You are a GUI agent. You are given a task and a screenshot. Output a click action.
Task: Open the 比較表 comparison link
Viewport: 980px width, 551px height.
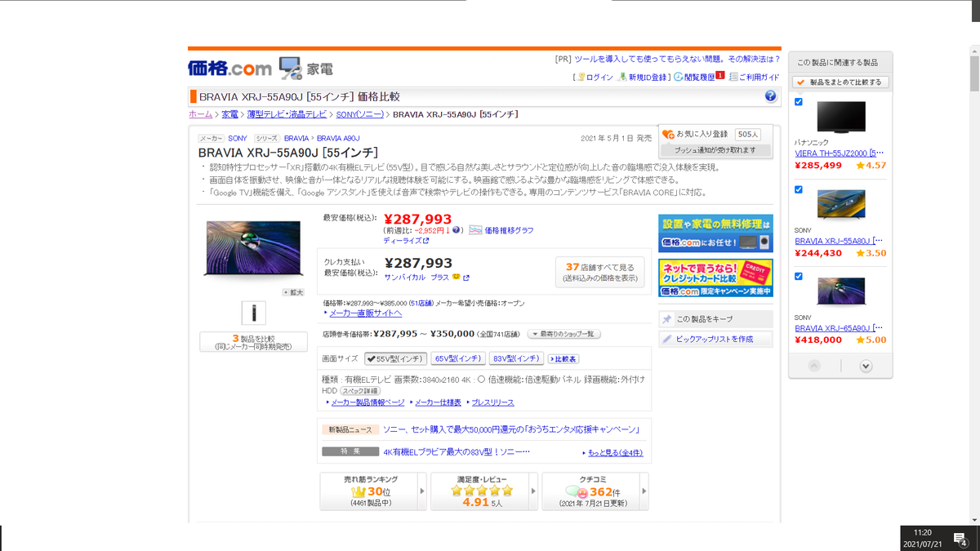click(x=563, y=359)
